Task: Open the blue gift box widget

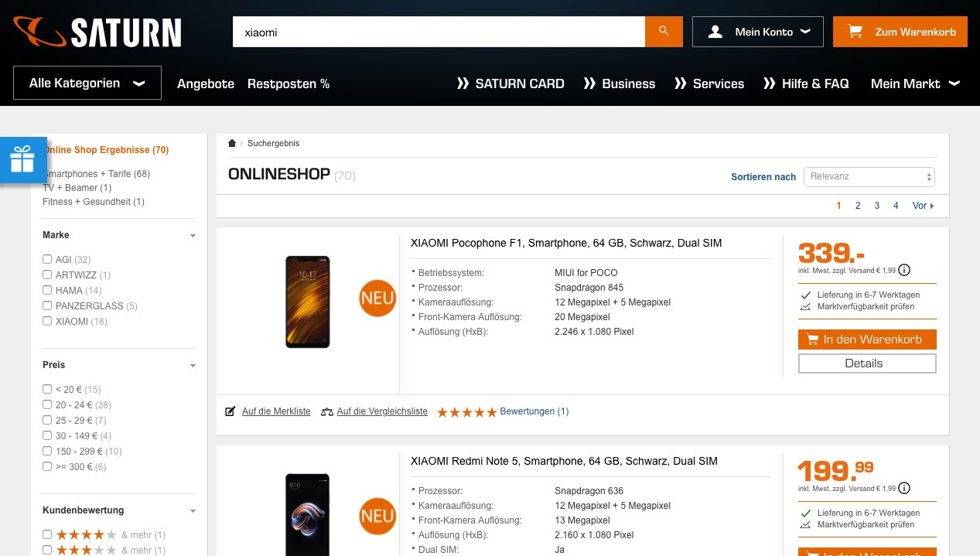Action: pyautogui.click(x=22, y=161)
